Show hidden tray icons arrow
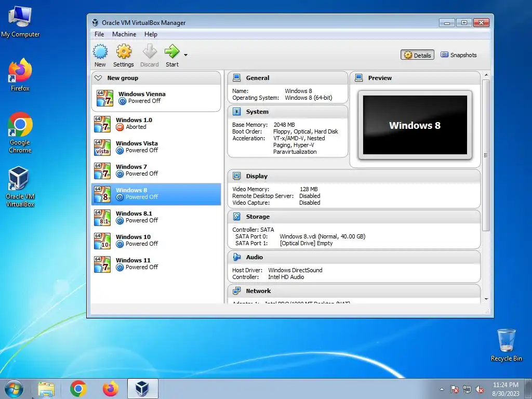The height and width of the screenshot is (399, 532). pyautogui.click(x=442, y=389)
